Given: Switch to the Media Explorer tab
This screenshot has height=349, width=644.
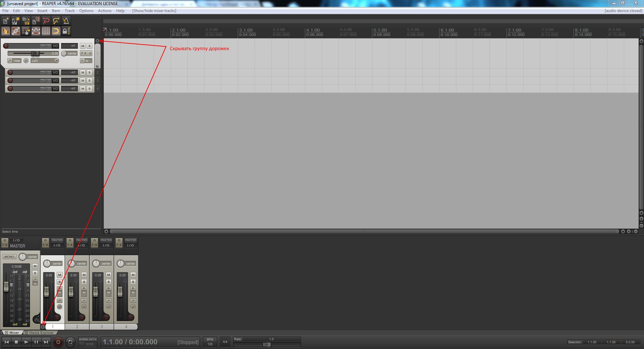Looking at the screenshot, I should pyautogui.click(x=41, y=333).
